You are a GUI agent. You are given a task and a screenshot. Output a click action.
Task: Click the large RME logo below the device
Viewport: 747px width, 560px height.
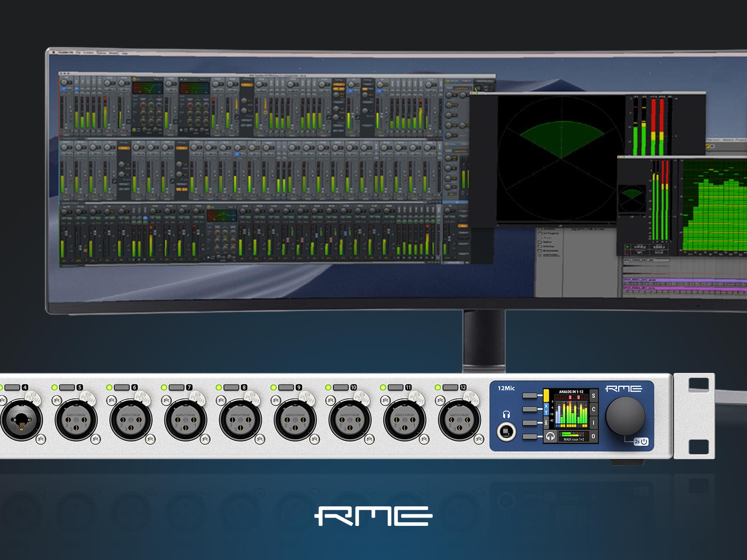coord(373,516)
